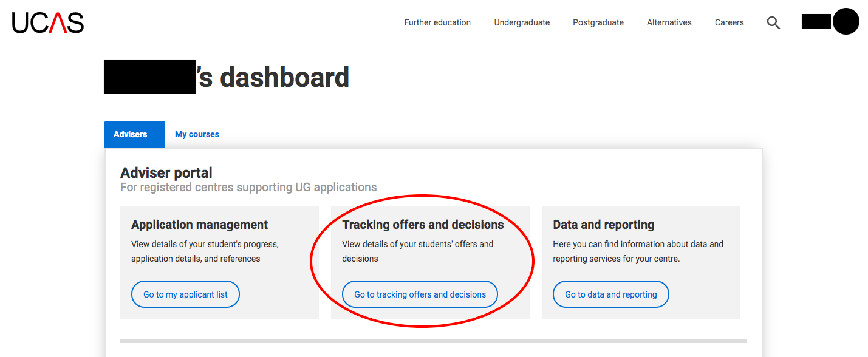Open the Further education menu
Image resolution: width=868 pixels, height=357 pixels.
pyautogui.click(x=437, y=22)
